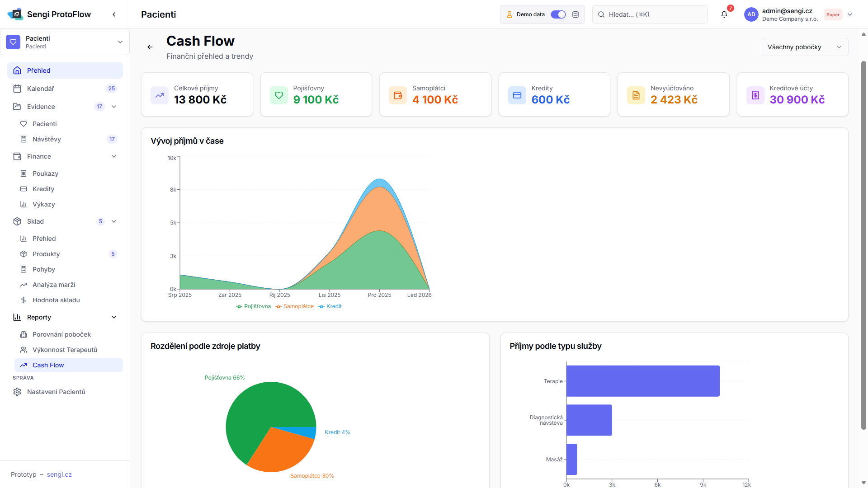Go to Výkonnost Terapeutů report
The image size is (868, 488).
pyautogui.click(x=65, y=350)
